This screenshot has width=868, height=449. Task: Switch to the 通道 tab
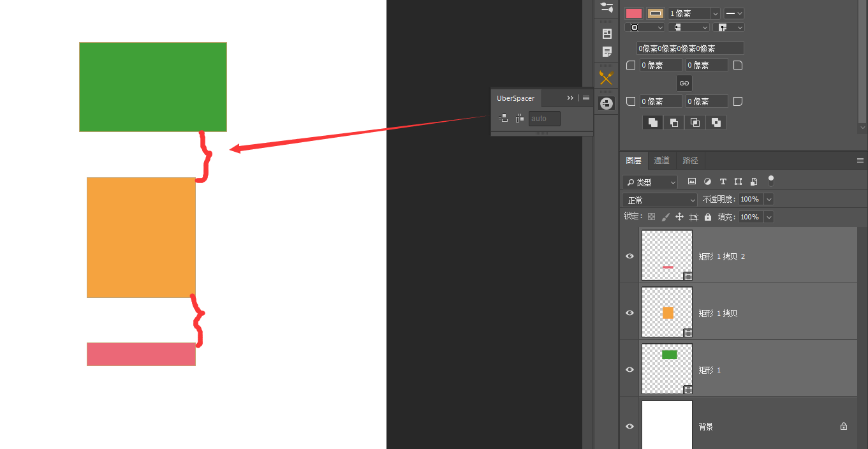[662, 161]
